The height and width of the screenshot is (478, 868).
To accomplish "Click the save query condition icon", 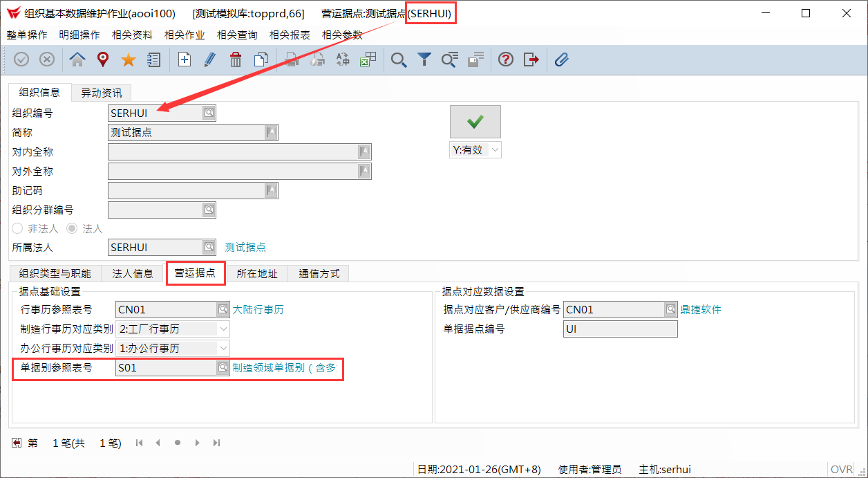I will (475, 59).
